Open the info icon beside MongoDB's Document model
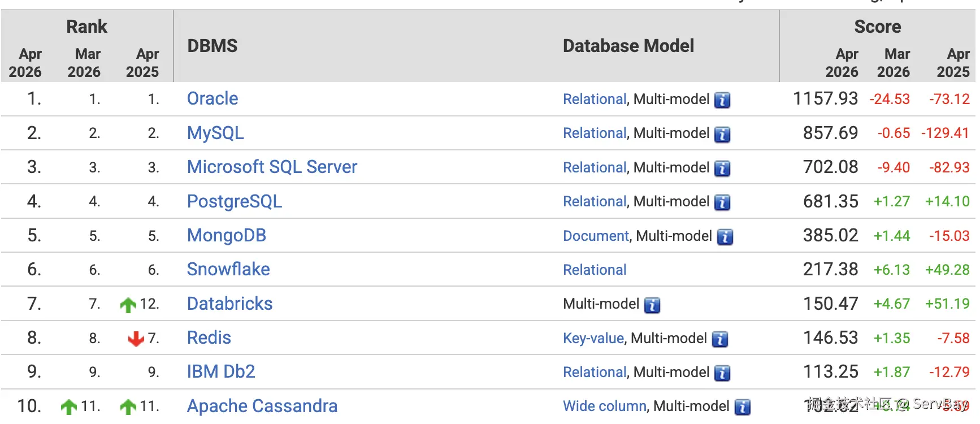 coord(725,237)
